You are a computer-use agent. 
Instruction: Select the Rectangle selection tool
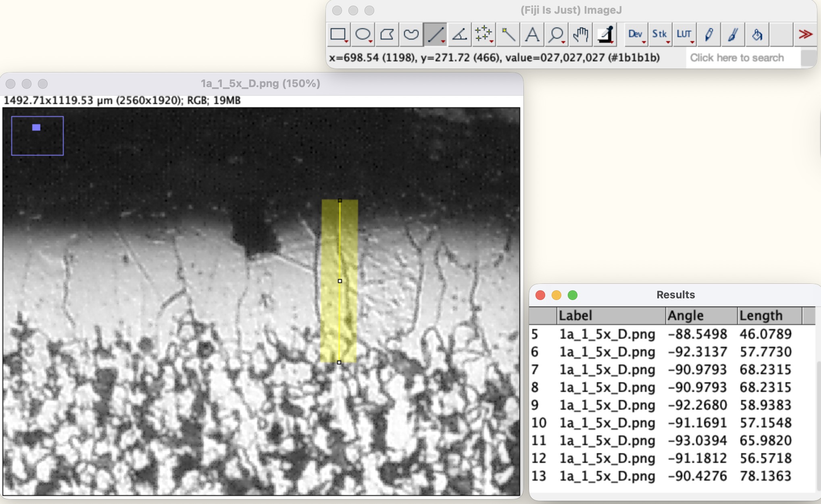point(338,35)
